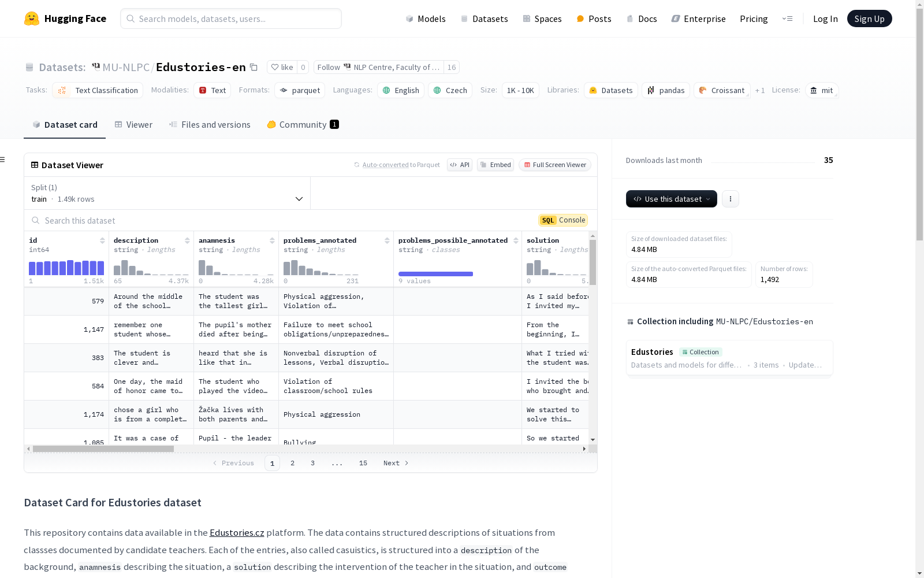The height and width of the screenshot is (578, 924).
Task: Copy dataset name with the copy icon
Action: point(254,67)
